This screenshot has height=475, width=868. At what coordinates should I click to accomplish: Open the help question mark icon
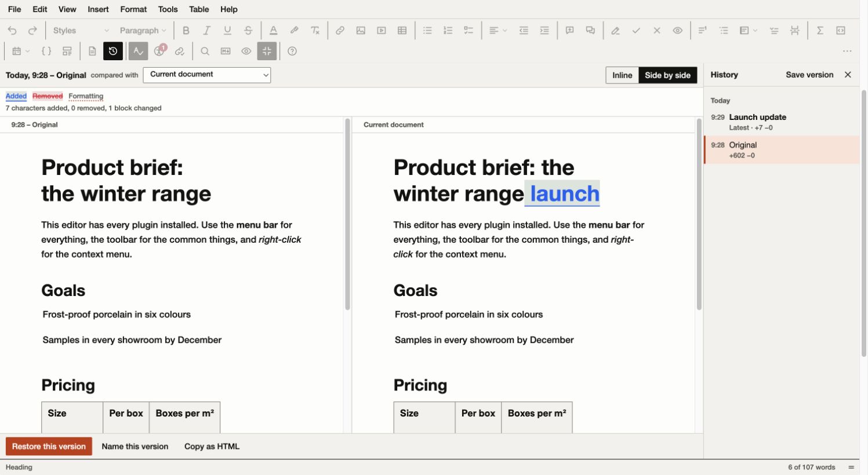[292, 52]
